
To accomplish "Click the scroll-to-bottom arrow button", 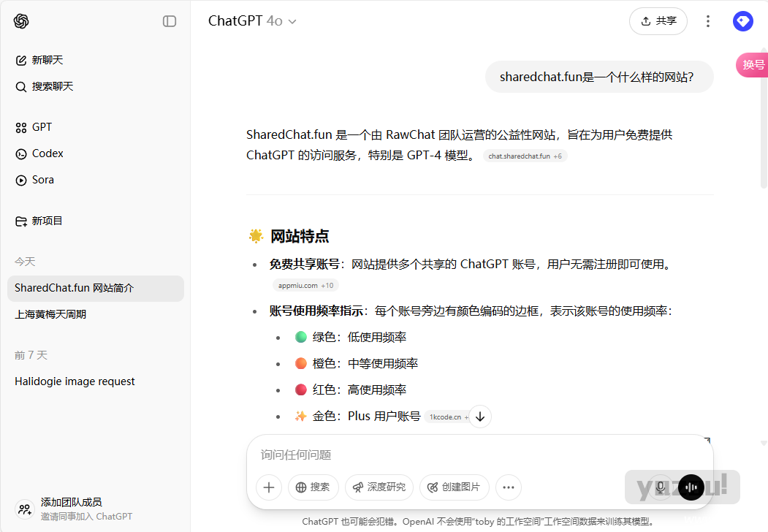I will 480,417.
